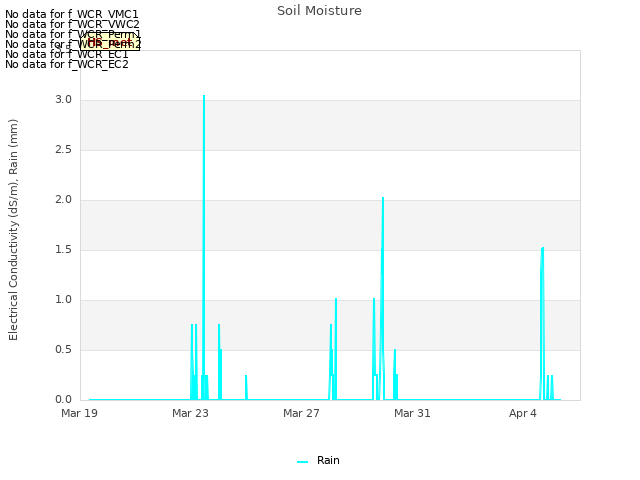640x480 pixels.
Task: Click the 2.5 y-axis tick label
Action: [x=63, y=150]
